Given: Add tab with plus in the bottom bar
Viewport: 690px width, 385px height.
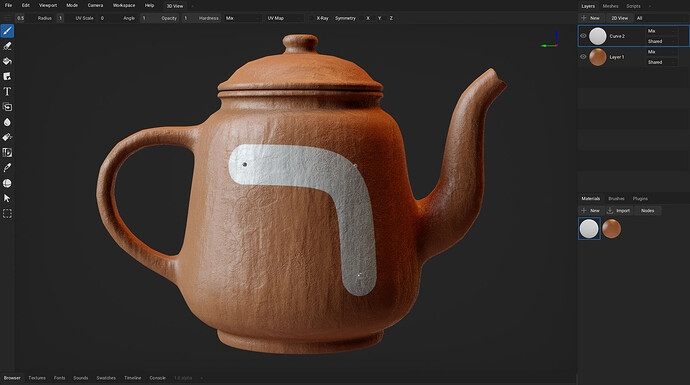Looking at the screenshot, I should click(202, 378).
